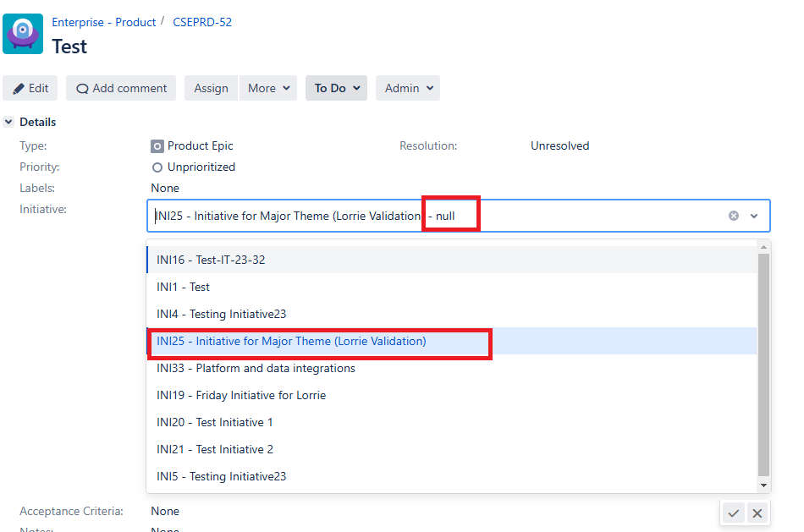Open the Admin dropdown menu
804x532 pixels.
coord(408,88)
